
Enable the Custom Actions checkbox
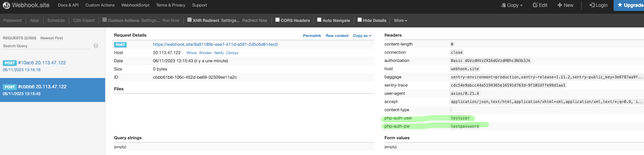point(105,20)
